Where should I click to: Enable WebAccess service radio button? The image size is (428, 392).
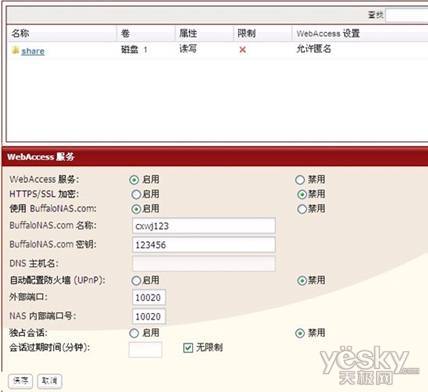(x=134, y=180)
